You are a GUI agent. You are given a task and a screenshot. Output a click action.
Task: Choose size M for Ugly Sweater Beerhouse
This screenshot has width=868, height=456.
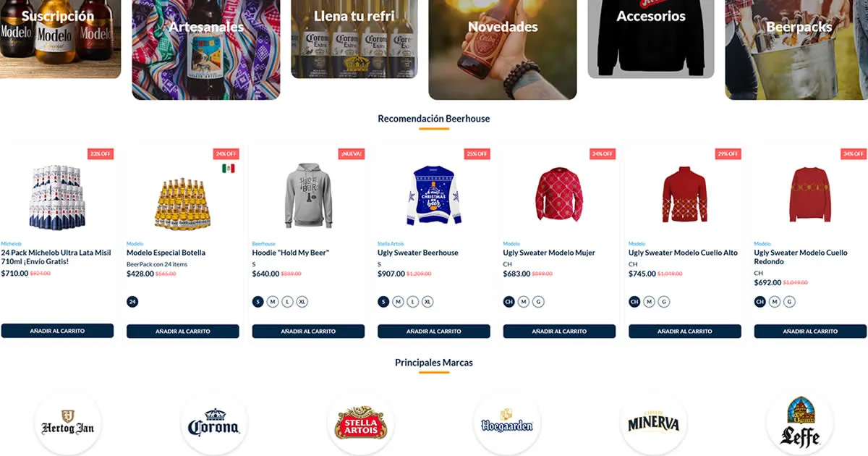point(398,302)
